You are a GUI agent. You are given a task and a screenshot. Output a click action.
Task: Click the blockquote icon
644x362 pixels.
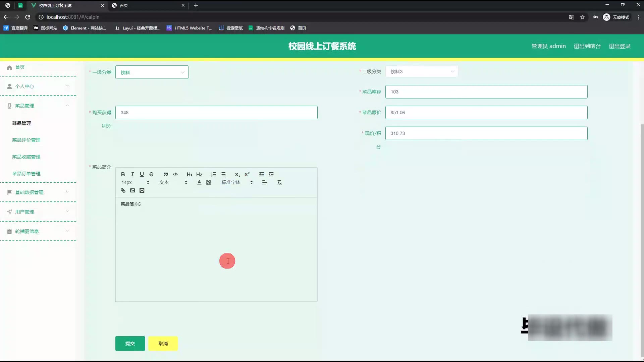(x=166, y=174)
